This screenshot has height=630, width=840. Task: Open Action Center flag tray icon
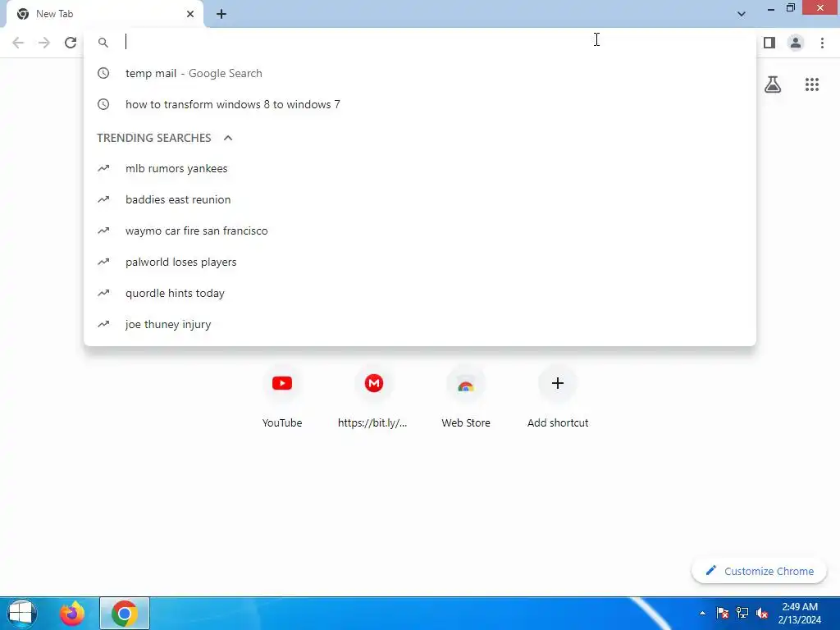click(x=722, y=614)
